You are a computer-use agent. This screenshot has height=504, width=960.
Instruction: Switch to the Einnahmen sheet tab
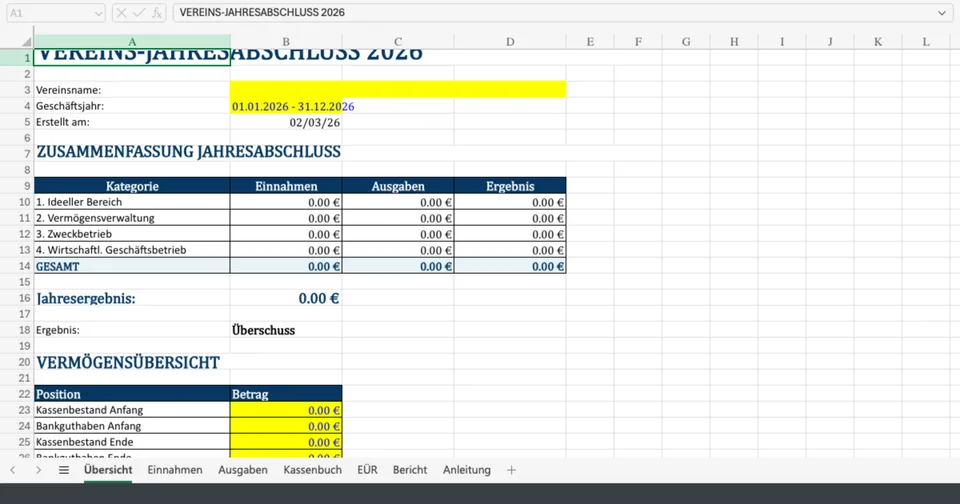tap(175, 470)
